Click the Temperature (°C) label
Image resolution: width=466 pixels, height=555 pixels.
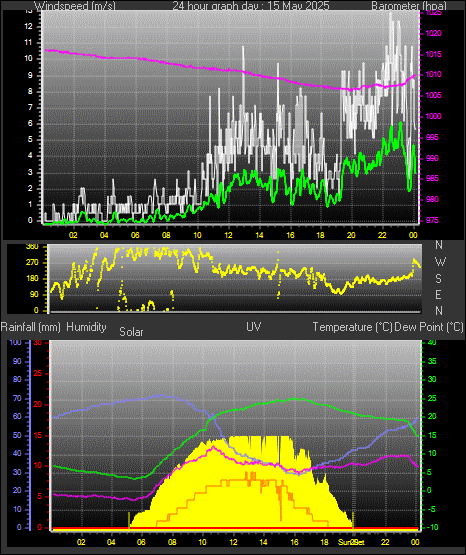(352, 327)
